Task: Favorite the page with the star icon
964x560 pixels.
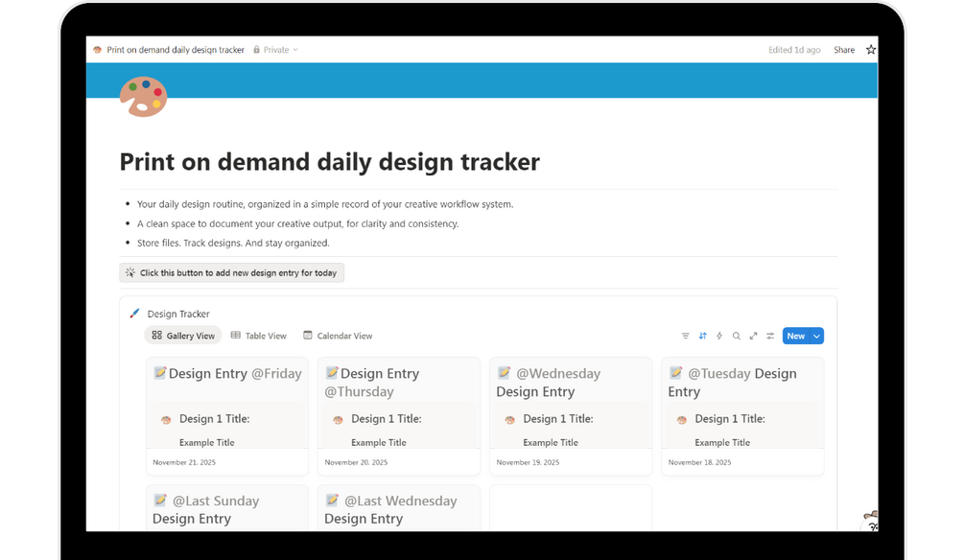Action: [871, 50]
